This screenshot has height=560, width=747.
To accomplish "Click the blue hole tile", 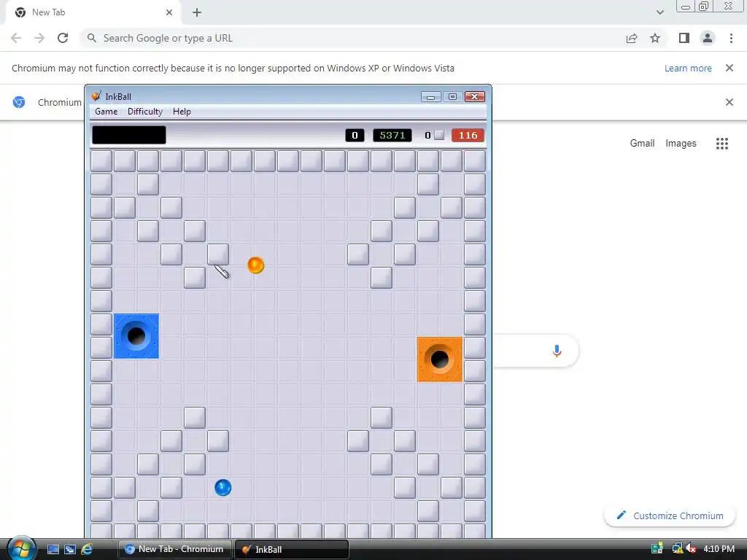I will point(136,336).
